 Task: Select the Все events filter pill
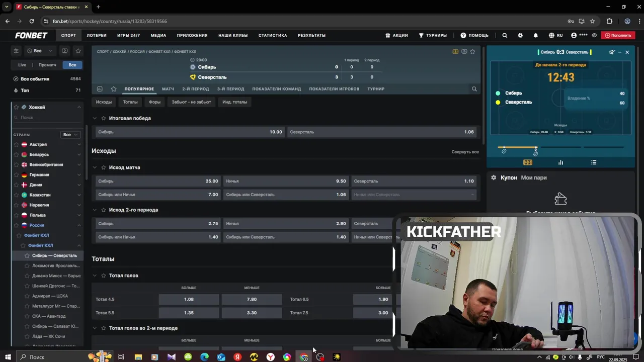tap(72, 65)
